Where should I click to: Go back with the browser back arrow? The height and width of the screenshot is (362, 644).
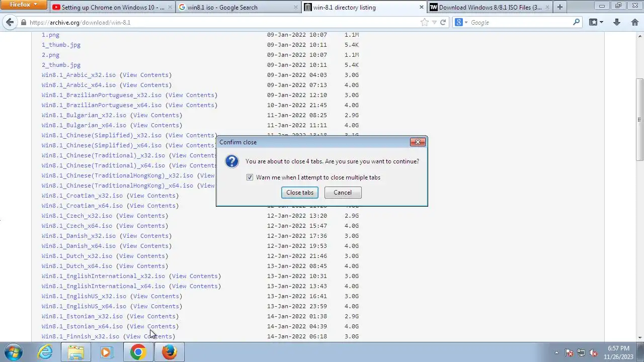point(10,22)
